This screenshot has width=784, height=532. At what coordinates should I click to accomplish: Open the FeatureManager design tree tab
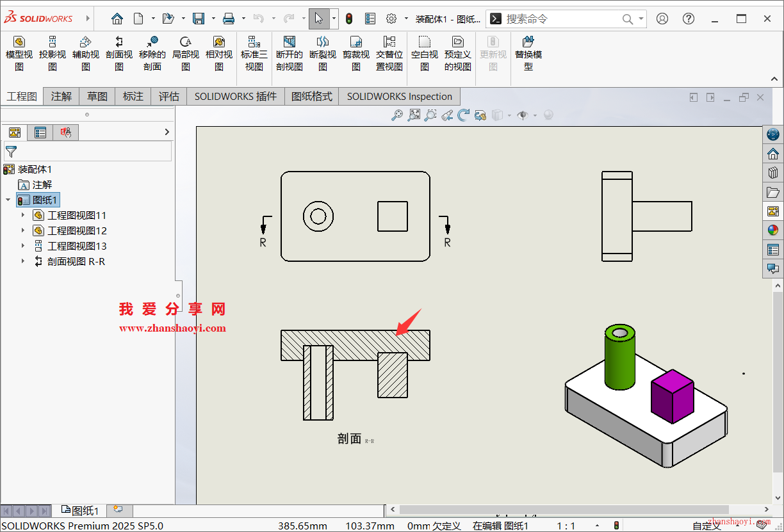pos(15,133)
